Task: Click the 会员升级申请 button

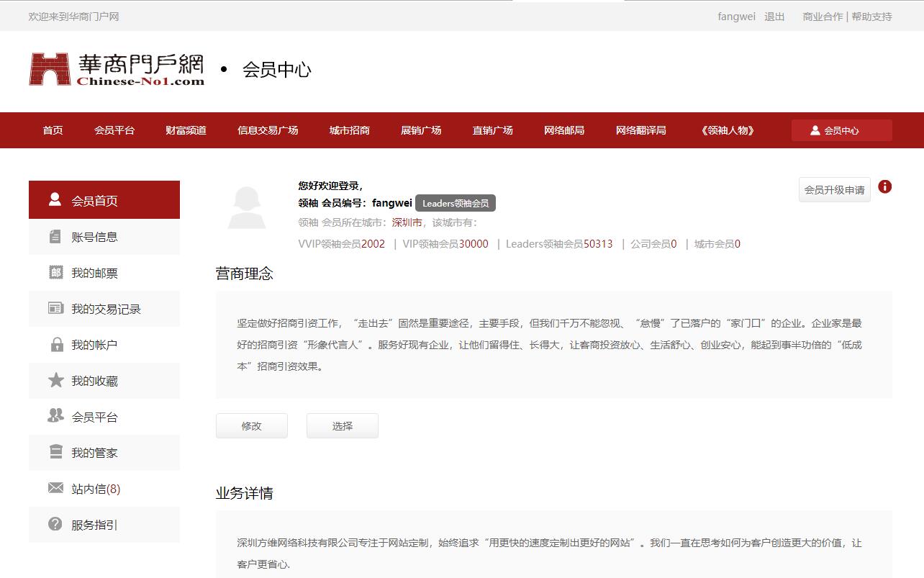Action: [x=834, y=189]
